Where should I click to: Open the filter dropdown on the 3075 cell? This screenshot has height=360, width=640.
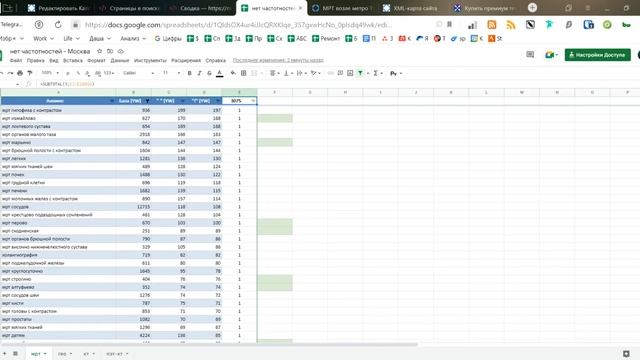click(x=253, y=101)
